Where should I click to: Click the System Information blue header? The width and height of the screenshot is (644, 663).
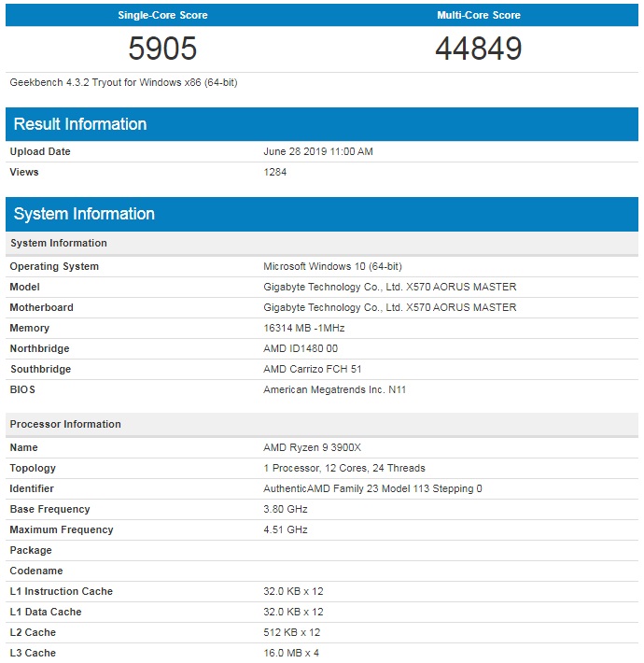pos(322,214)
